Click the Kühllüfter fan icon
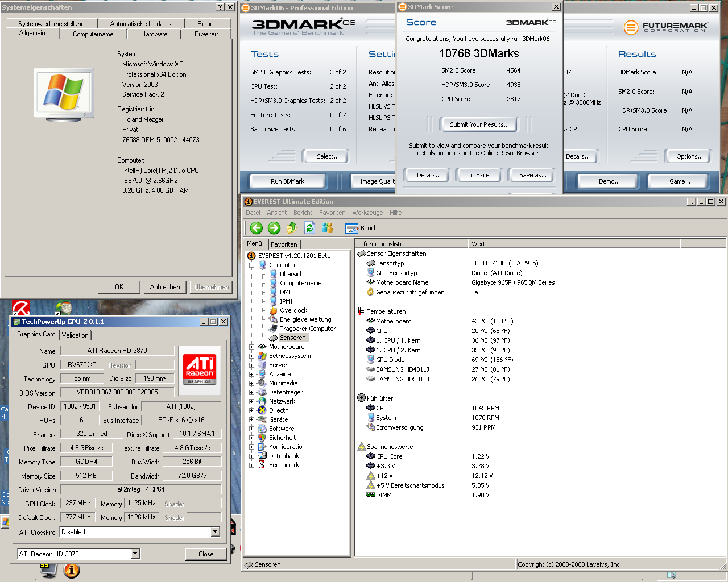The width and height of the screenshot is (728, 582). pyautogui.click(x=361, y=398)
